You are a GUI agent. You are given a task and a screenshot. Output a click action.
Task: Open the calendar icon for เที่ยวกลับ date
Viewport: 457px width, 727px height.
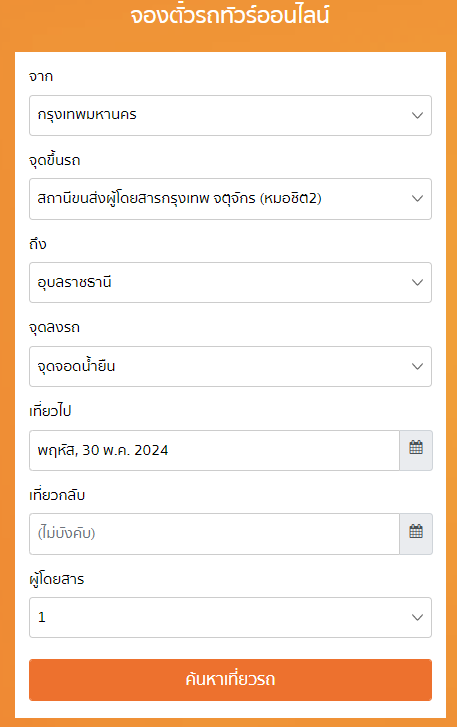416,534
